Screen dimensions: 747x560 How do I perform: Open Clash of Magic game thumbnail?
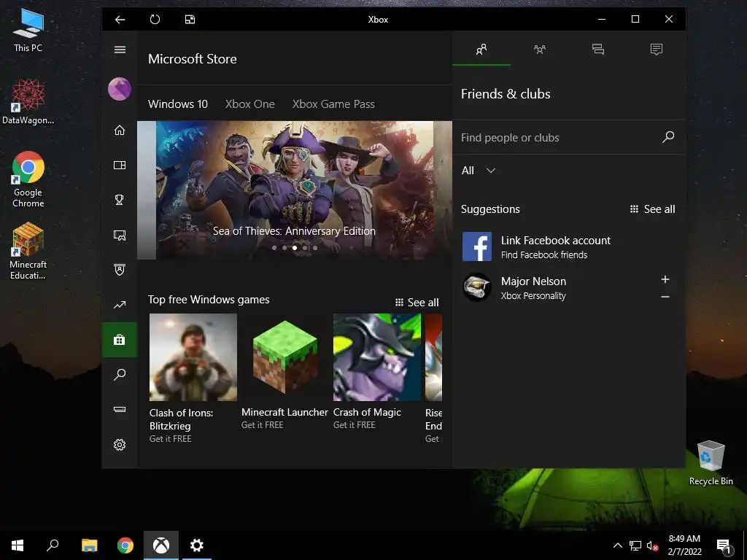click(x=377, y=357)
